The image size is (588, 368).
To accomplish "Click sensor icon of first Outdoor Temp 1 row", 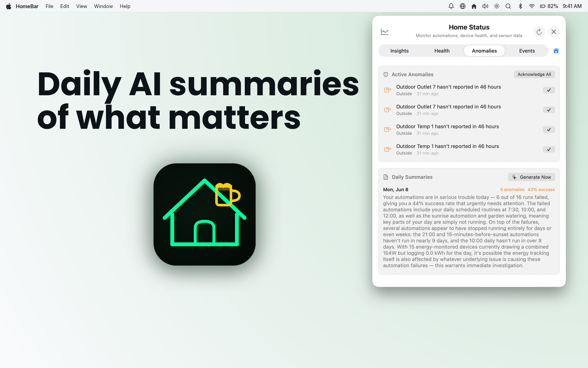I will coord(388,129).
